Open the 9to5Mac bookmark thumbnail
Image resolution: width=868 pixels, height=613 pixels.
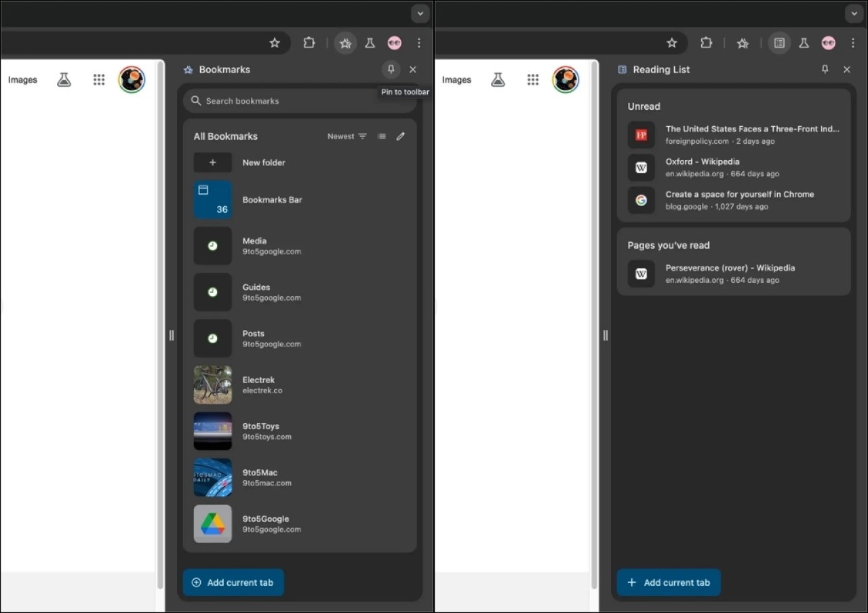(213, 477)
